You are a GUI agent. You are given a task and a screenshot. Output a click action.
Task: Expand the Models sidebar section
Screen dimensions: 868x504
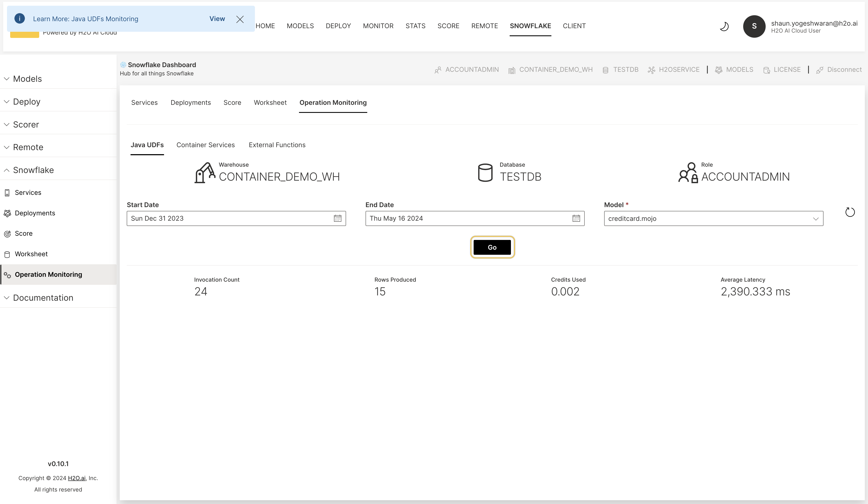(x=27, y=79)
